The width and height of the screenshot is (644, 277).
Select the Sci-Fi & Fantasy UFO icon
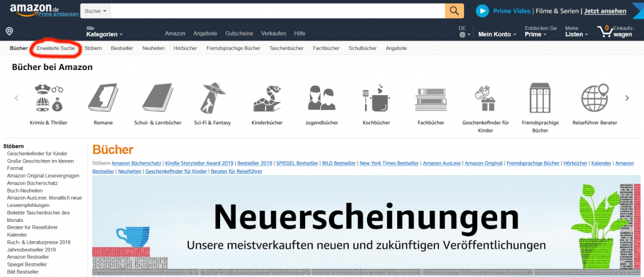(209, 98)
